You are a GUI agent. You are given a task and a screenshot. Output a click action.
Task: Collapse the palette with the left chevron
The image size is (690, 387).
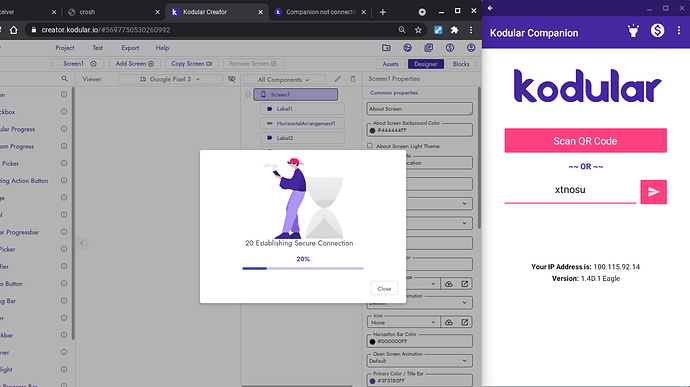point(82,243)
